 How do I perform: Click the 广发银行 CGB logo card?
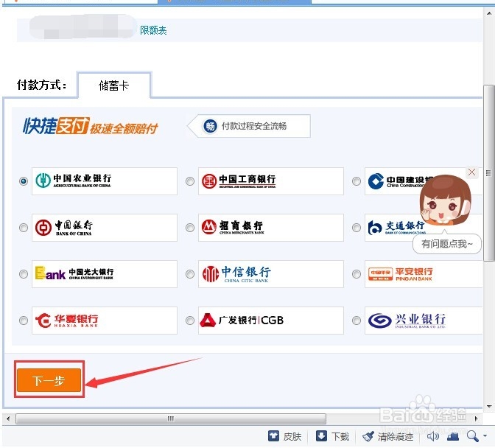(x=271, y=321)
